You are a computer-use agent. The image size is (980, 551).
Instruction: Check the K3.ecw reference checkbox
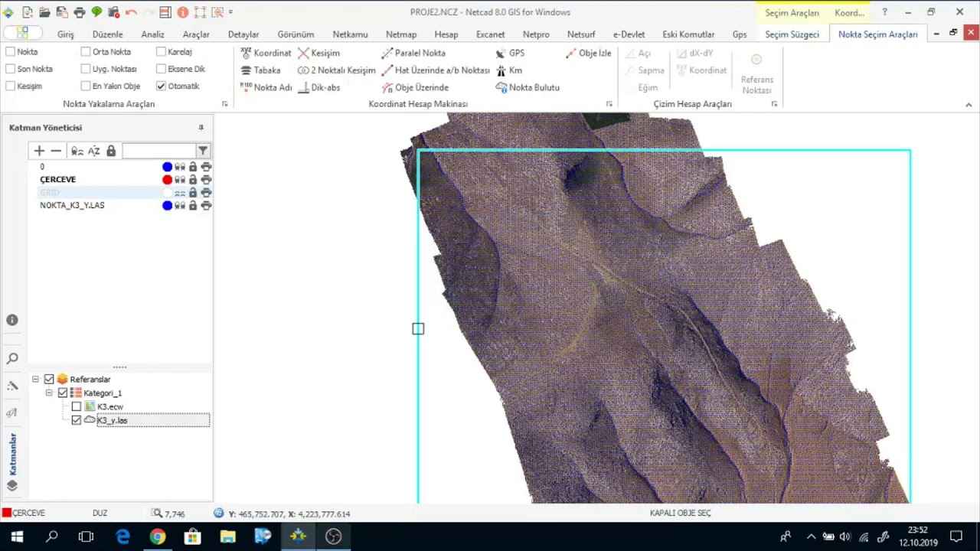[77, 406]
